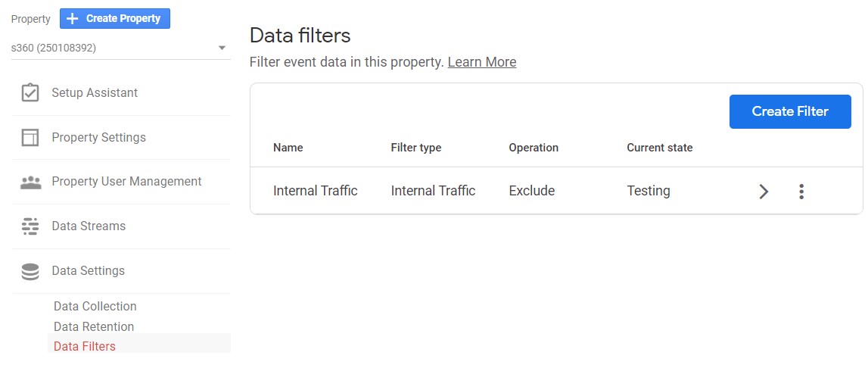Screen dimensions: 868x365
Task: Open the Data Streams menu label
Action: [89, 226]
